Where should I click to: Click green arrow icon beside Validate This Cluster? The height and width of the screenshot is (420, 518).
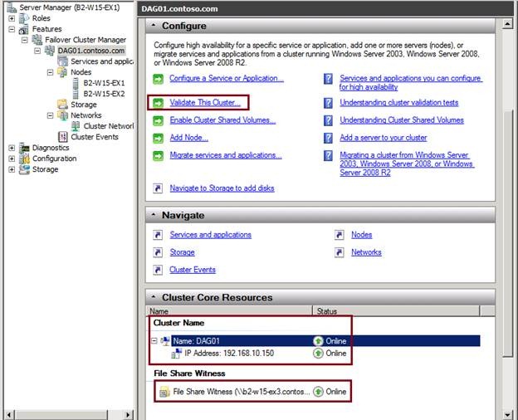[x=158, y=103]
